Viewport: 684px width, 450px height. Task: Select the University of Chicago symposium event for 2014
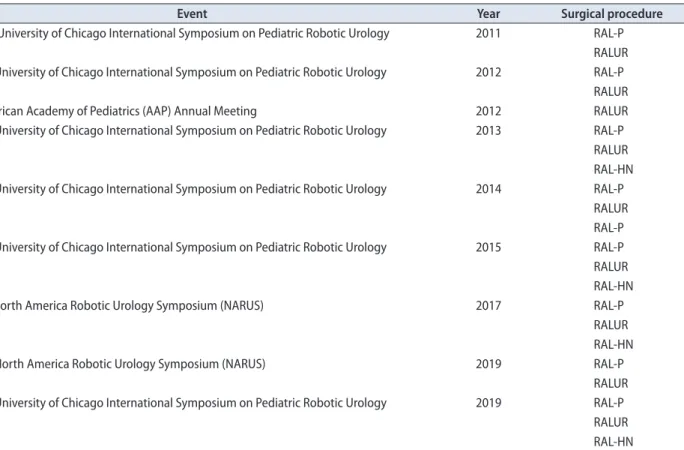click(x=193, y=189)
